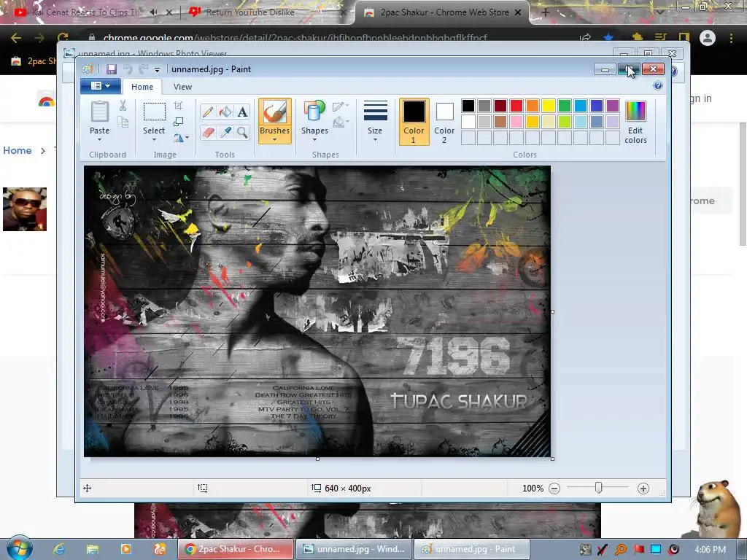The height and width of the screenshot is (560, 747).
Task: Click Chrome's back navigation arrow
Action: click(x=16, y=38)
